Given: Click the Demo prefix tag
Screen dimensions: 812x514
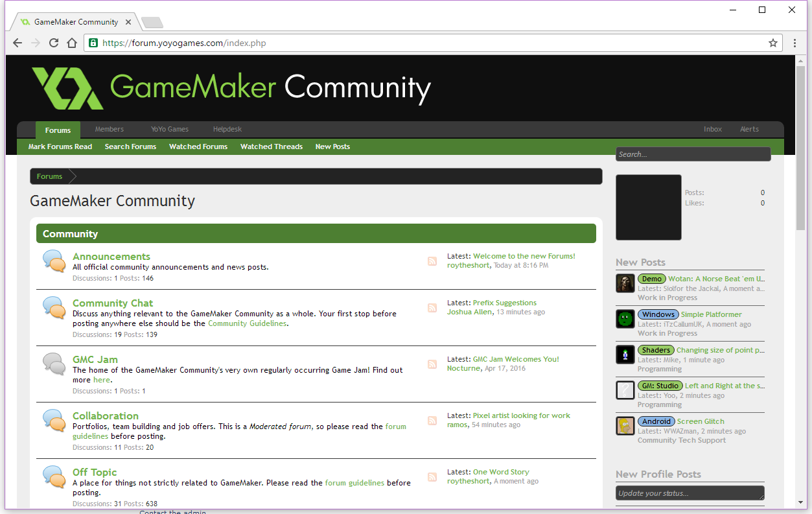Looking at the screenshot, I should pos(652,279).
